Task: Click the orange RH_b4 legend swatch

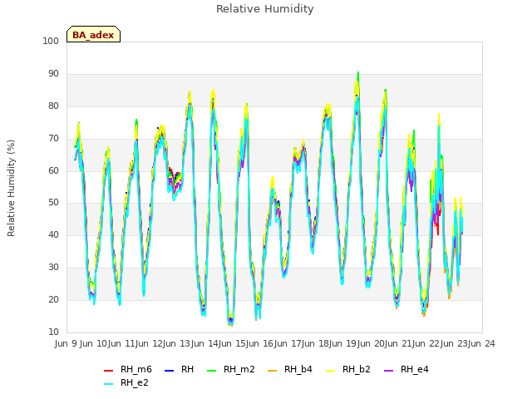Action: [x=272, y=371]
